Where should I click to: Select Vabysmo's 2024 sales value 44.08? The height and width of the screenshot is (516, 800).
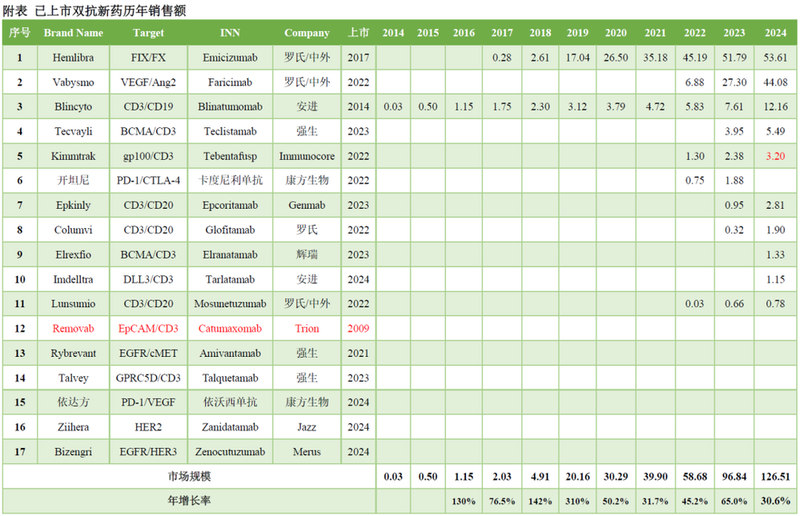776,82
